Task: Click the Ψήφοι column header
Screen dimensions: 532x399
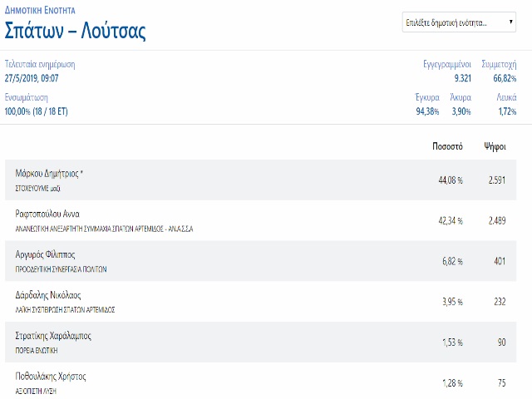Action: (x=495, y=146)
